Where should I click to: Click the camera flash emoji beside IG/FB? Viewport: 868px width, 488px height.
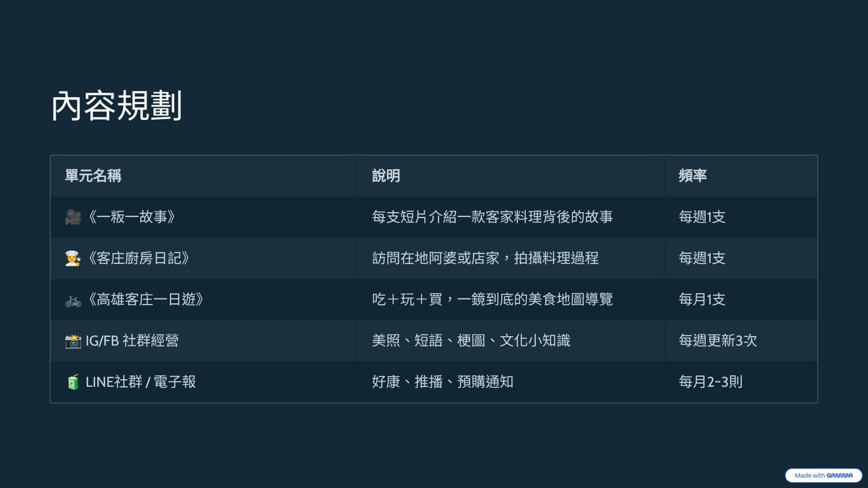(73, 341)
